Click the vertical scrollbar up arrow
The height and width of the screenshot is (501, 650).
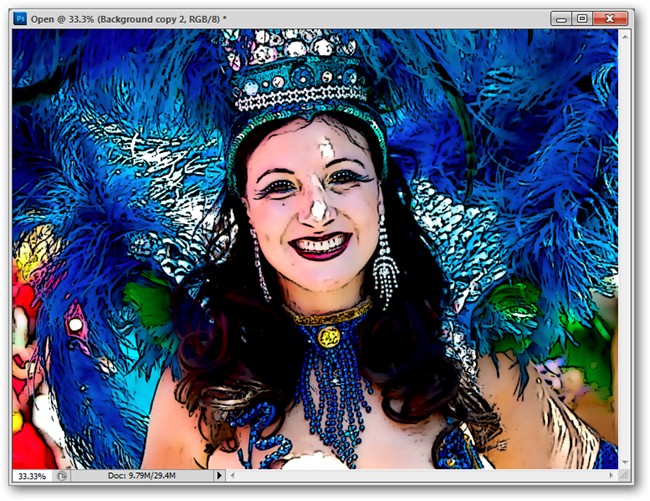point(625,37)
